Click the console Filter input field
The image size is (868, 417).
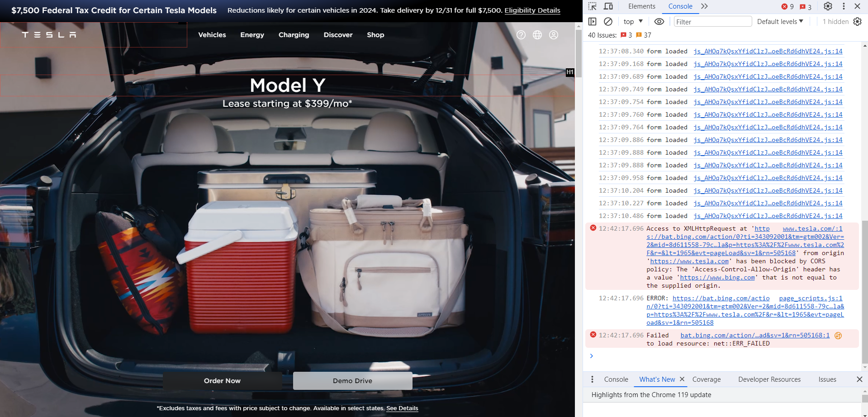(712, 22)
